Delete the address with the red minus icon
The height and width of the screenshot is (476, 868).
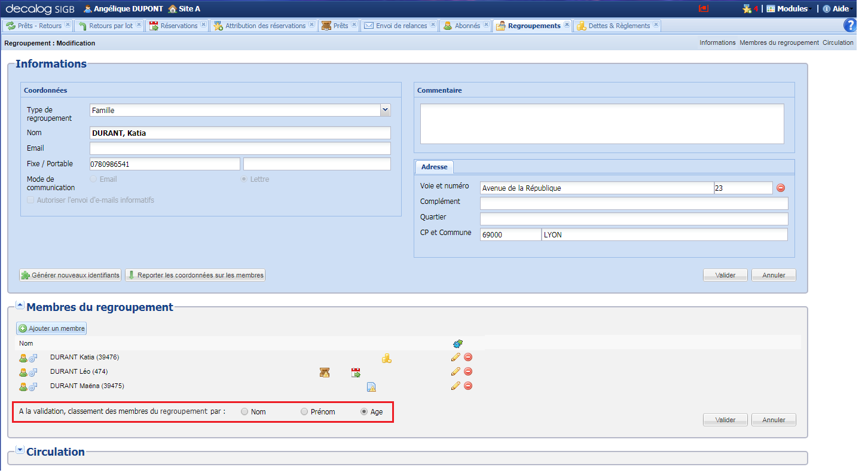[781, 188]
